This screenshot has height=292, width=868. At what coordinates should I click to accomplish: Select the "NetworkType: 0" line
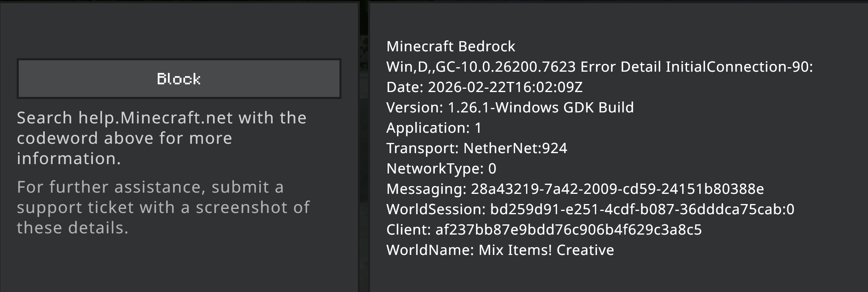click(x=441, y=169)
